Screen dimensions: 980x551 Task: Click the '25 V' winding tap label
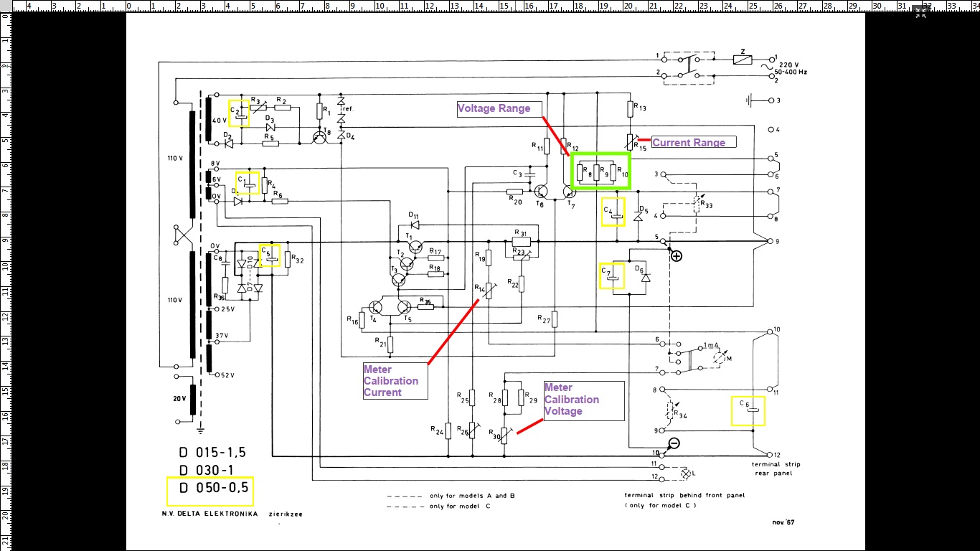228,309
